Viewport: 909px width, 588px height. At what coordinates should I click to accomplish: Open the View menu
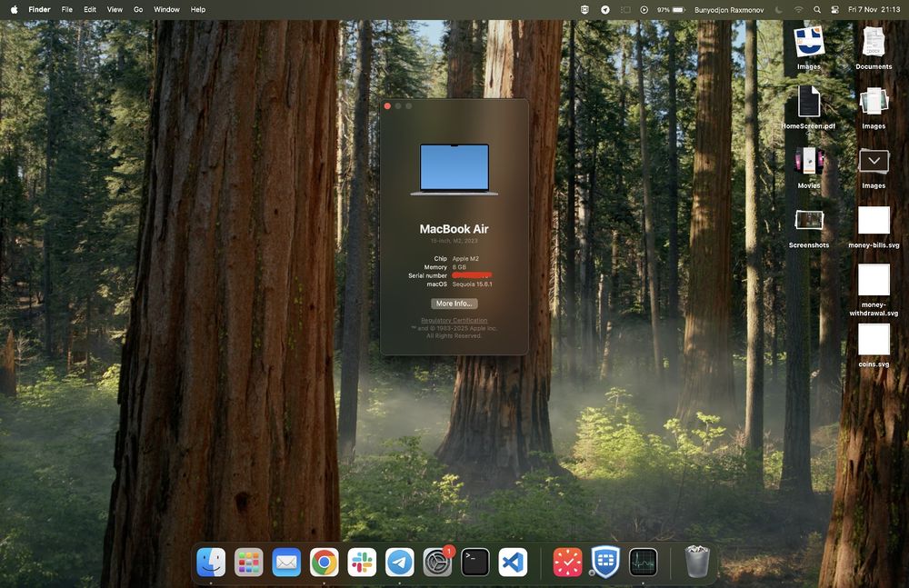coord(115,10)
